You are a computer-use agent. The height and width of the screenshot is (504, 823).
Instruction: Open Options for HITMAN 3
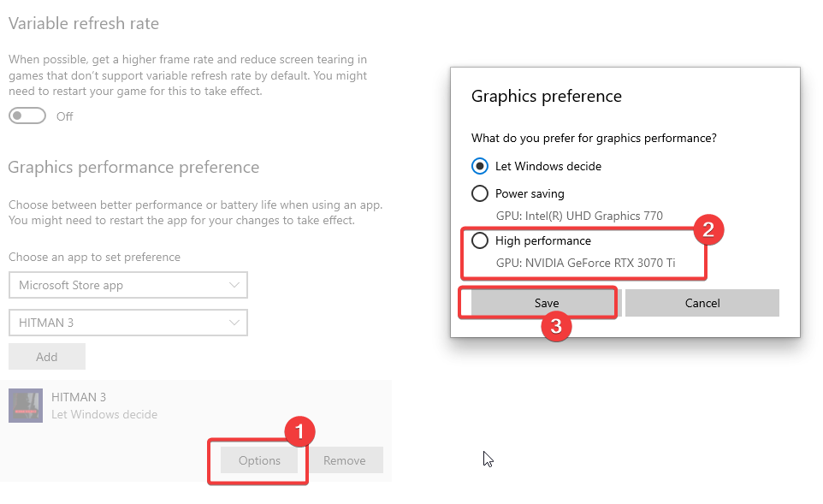pos(259,460)
